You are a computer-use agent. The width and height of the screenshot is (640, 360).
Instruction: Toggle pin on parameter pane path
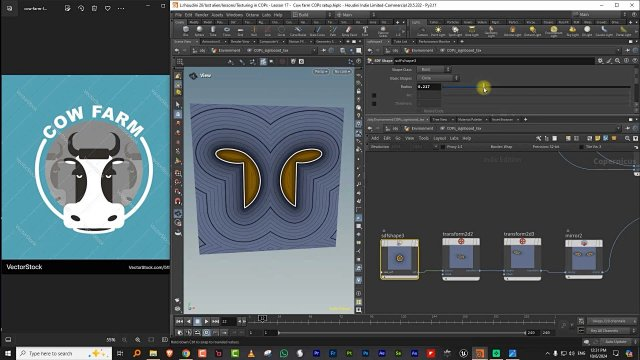point(627,50)
